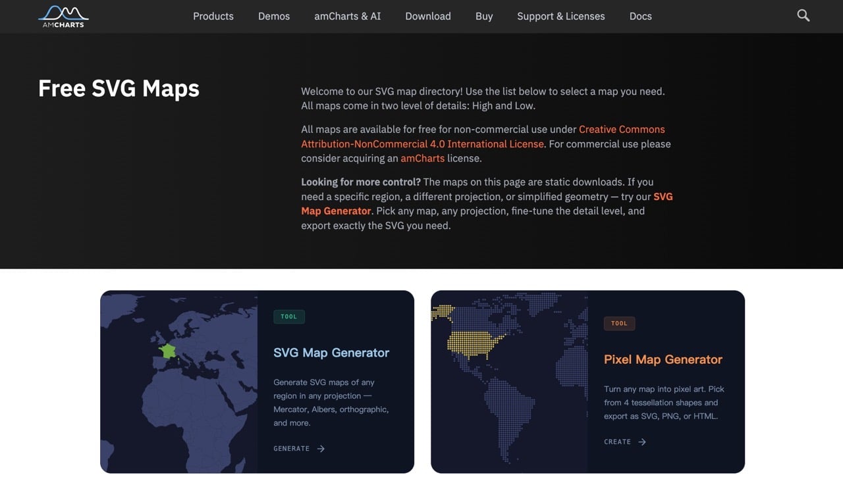Navigate to Docs

click(641, 16)
